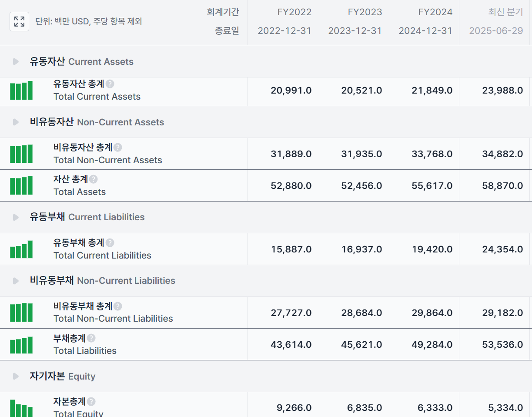Viewport: 532px width, 417px height.
Task: Expand the 유동자산 Current Assets section
Action: [16, 62]
